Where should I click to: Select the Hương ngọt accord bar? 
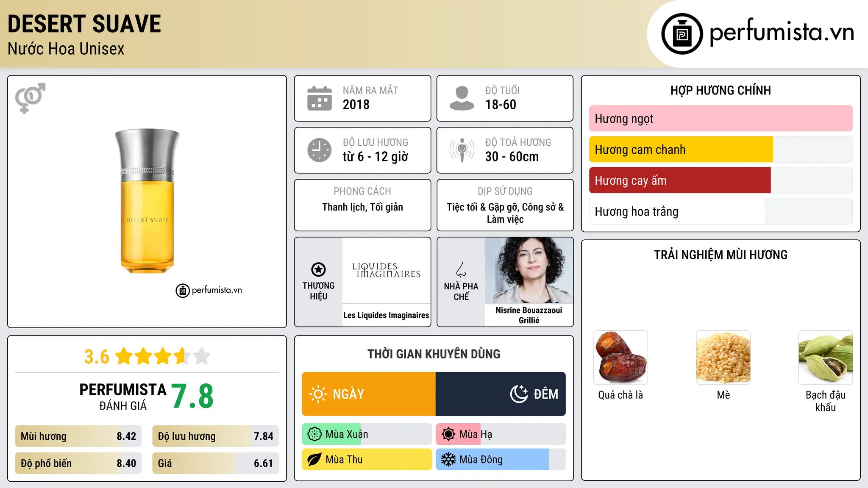click(721, 119)
